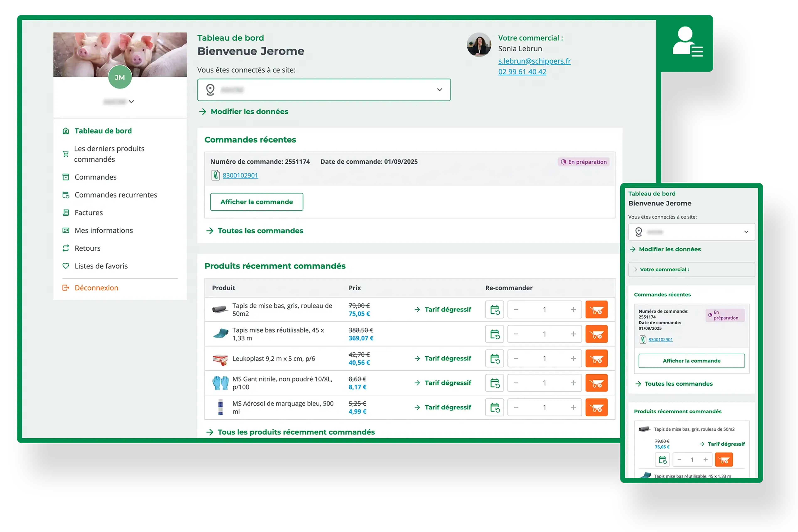Click recurring order icon for MS Gant nitrile
Screen dimensions: 798x532
(494, 383)
